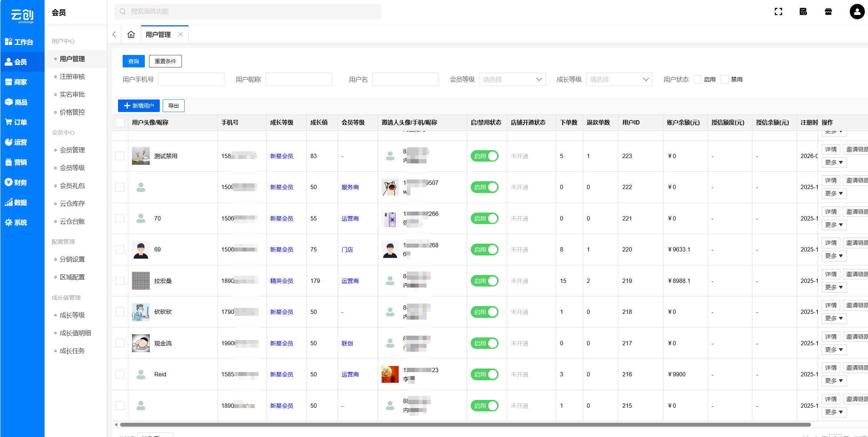Close the 用户管理 tab

[180, 35]
